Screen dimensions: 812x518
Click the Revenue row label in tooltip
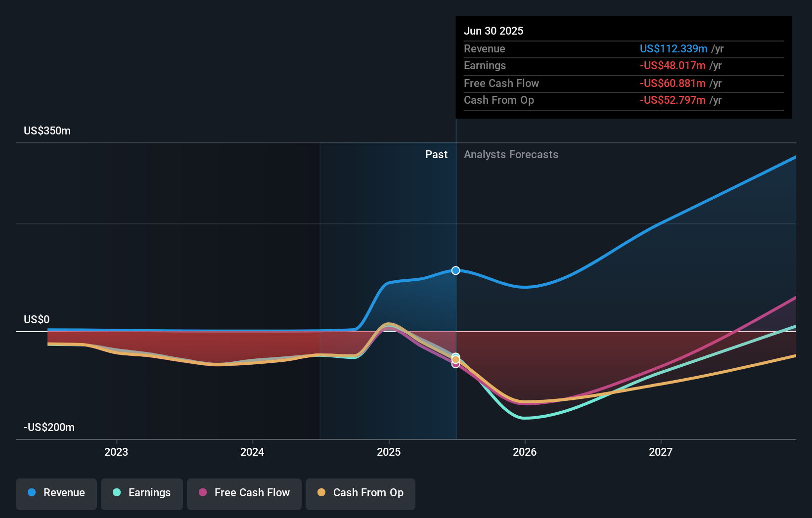485,48
